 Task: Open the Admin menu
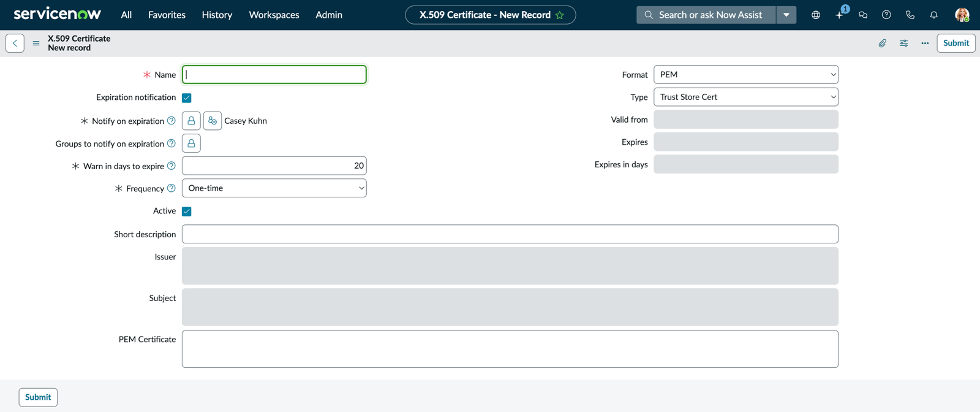[329, 15]
